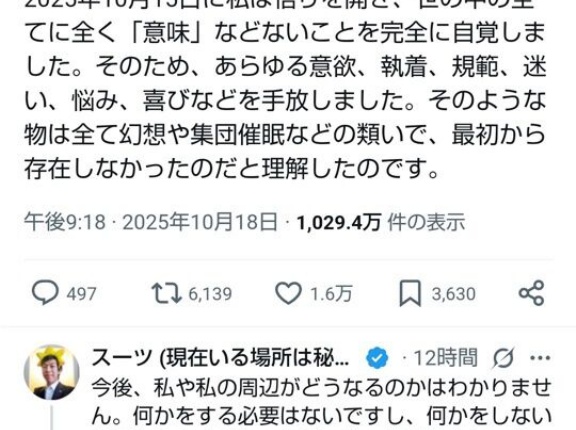The height and width of the screenshot is (430, 576).
Task: Open the スーツ account name link
Action: point(220,357)
